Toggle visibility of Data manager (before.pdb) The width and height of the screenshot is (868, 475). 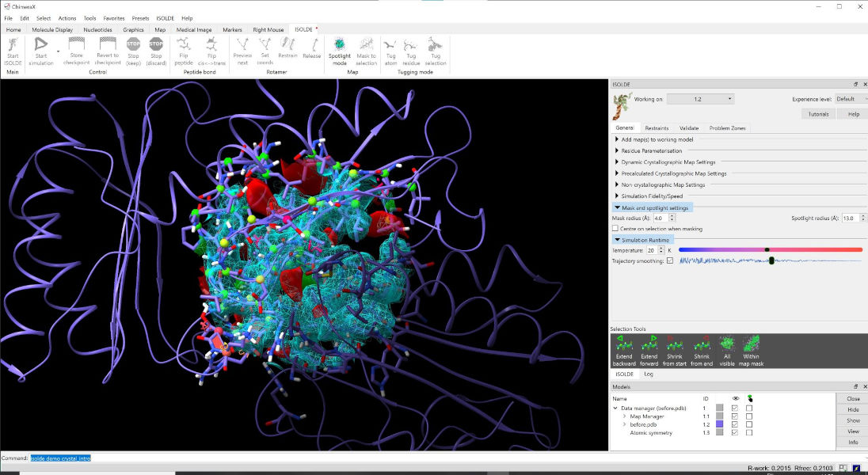click(x=735, y=408)
